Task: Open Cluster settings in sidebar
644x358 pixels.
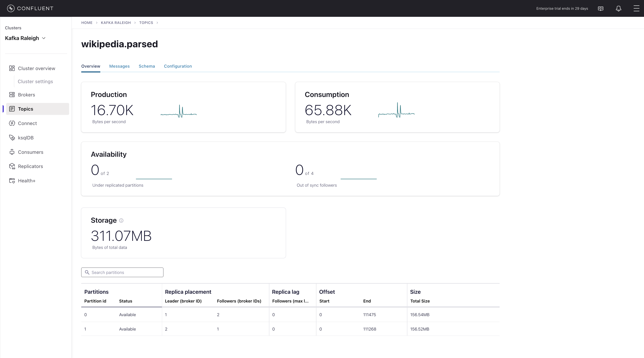Action: [35, 81]
